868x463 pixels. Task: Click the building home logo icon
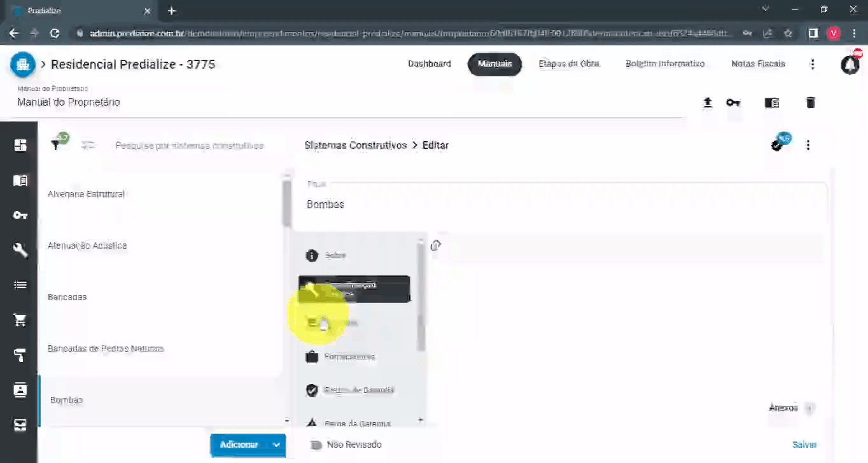pyautogui.click(x=23, y=64)
